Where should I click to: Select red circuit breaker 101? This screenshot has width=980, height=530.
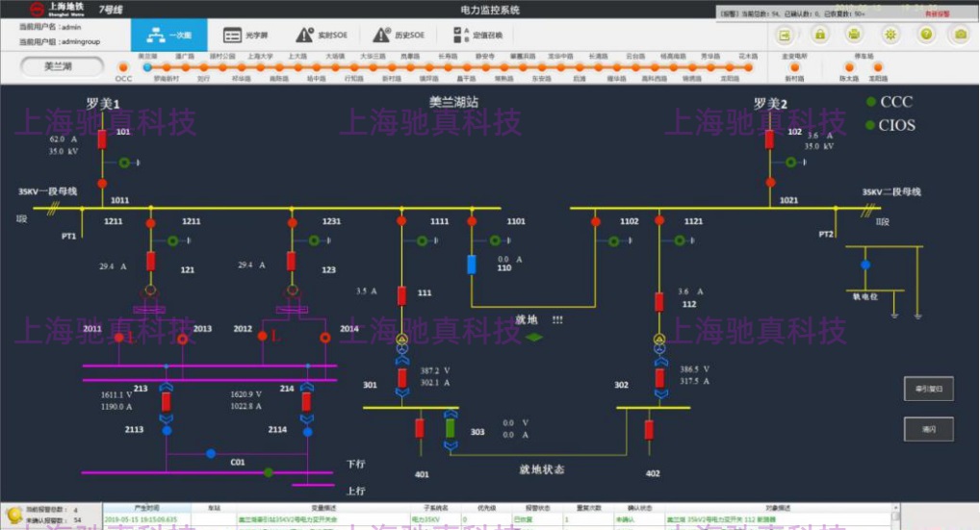102,139
